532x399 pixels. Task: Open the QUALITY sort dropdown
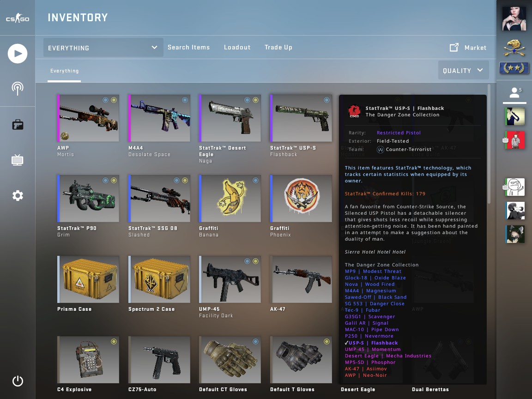464,70
